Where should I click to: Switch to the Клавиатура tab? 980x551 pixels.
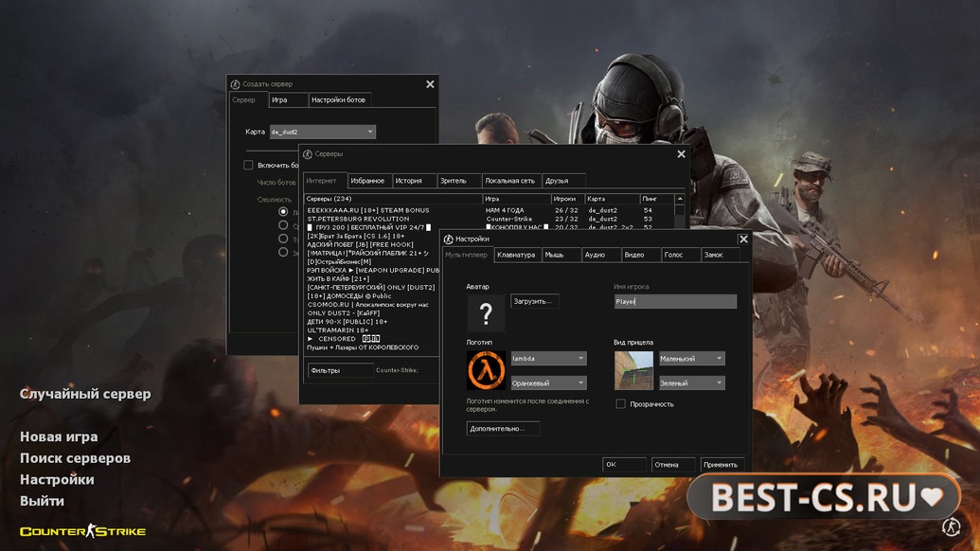pyautogui.click(x=516, y=255)
